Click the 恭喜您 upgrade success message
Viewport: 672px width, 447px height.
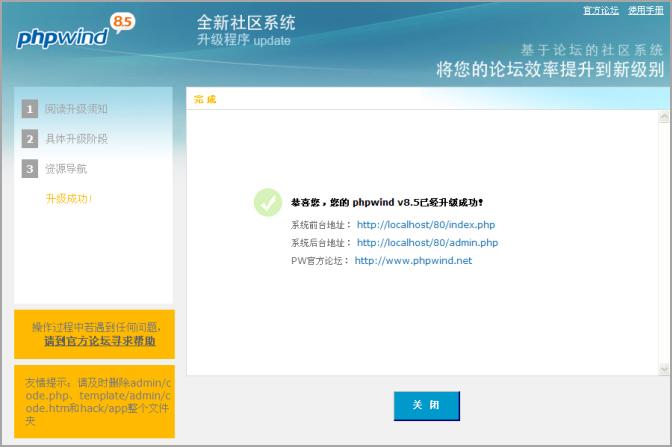click(387, 202)
